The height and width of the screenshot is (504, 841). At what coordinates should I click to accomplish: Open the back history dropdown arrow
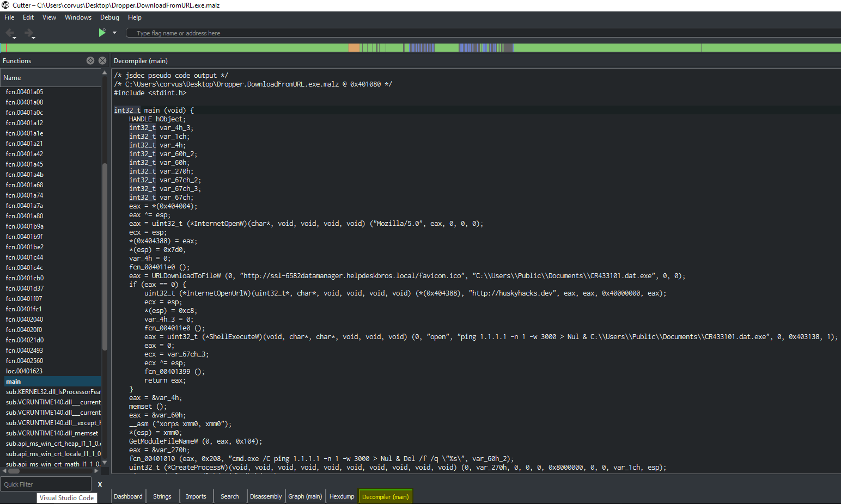pyautogui.click(x=14, y=38)
